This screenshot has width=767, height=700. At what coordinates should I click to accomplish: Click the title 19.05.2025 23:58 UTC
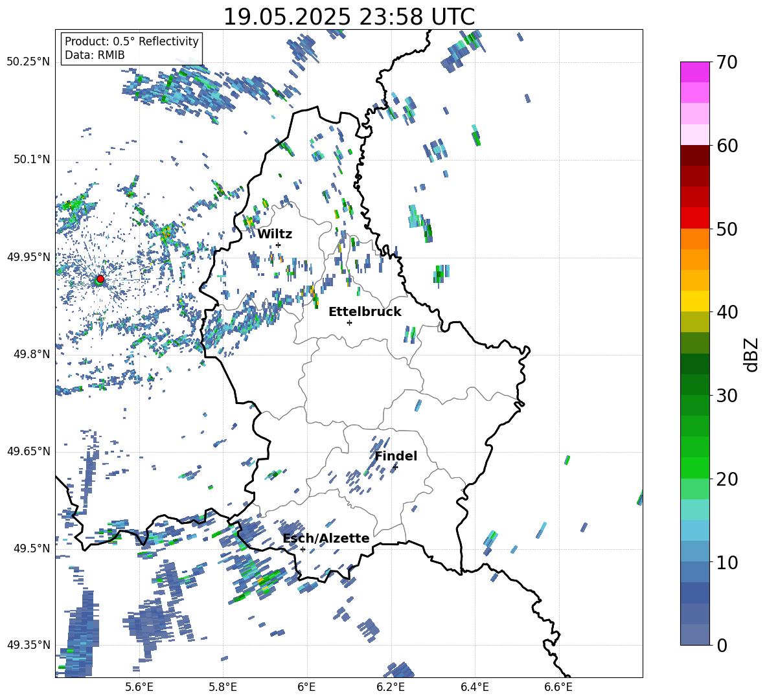[349, 17]
